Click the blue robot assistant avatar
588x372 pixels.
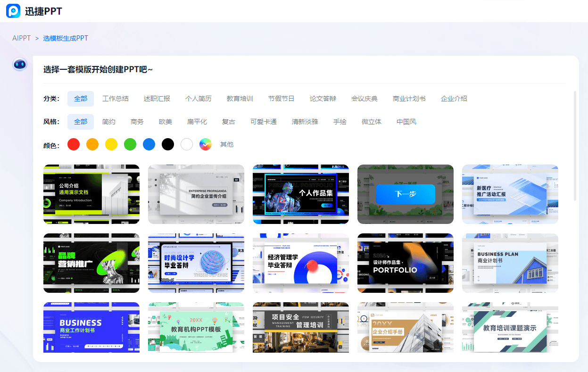pyautogui.click(x=20, y=65)
